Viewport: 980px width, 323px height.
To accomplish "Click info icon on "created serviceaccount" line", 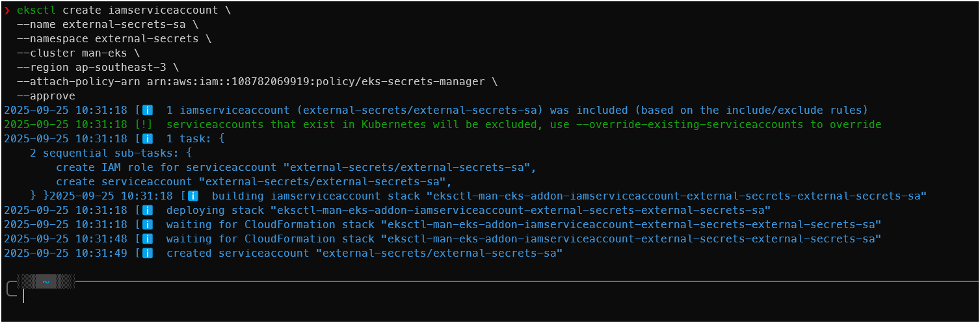I will (148, 253).
